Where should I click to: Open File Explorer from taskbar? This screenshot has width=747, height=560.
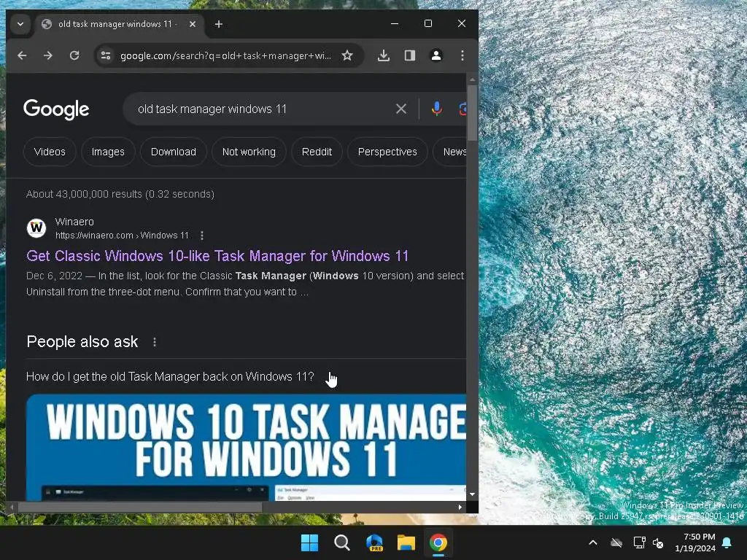406,542
